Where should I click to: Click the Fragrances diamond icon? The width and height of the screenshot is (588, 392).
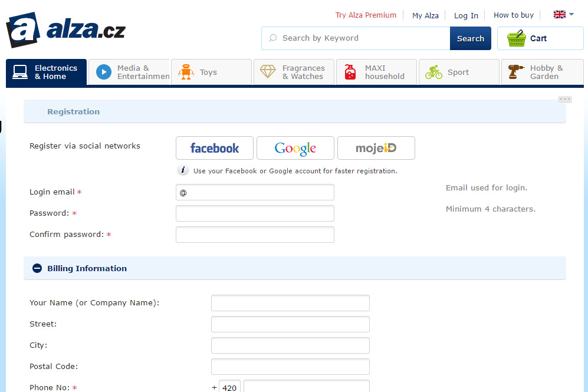coord(268,72)
